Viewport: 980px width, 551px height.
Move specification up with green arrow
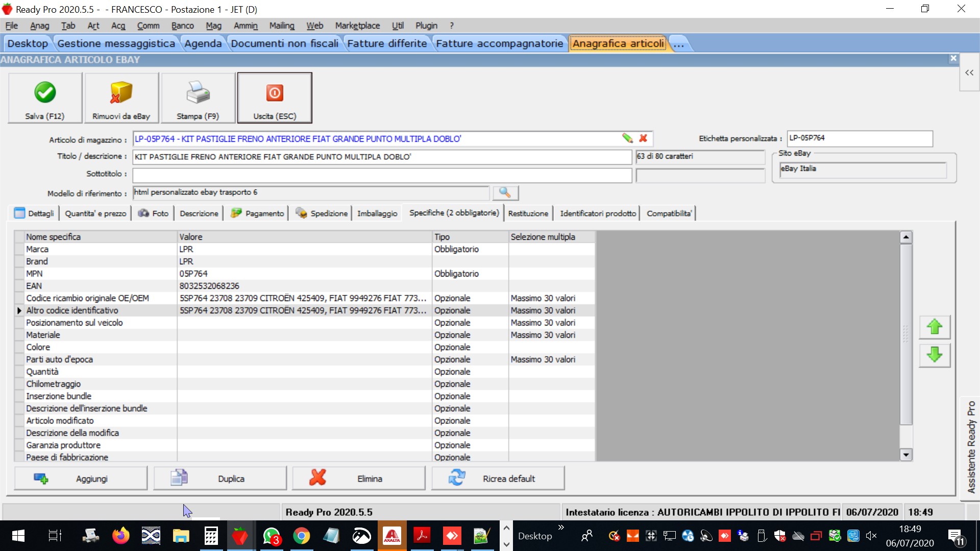point(934,327)
